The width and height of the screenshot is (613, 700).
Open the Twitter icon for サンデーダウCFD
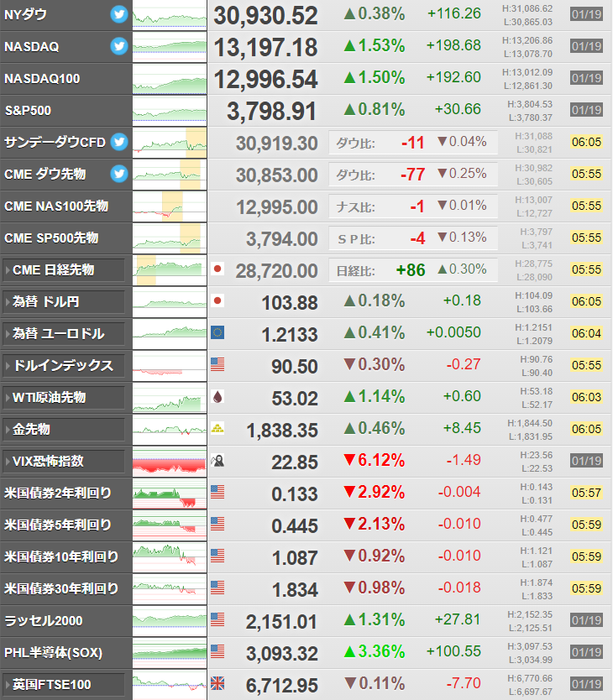click(x=119, y=142)
